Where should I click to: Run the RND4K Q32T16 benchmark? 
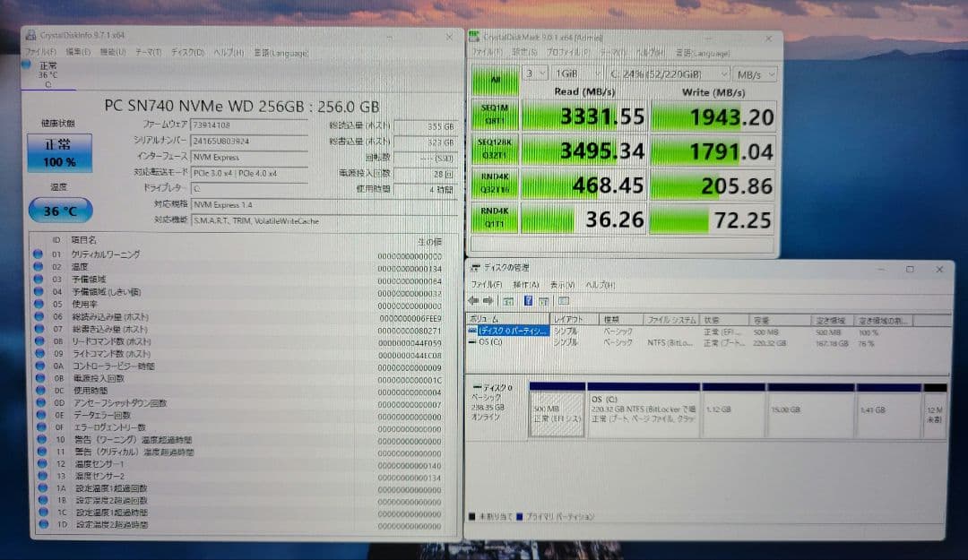pos(494,185)
